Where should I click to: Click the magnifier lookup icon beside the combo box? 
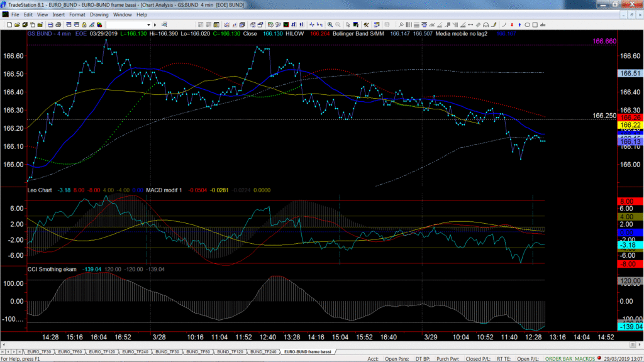coord(164,25)
